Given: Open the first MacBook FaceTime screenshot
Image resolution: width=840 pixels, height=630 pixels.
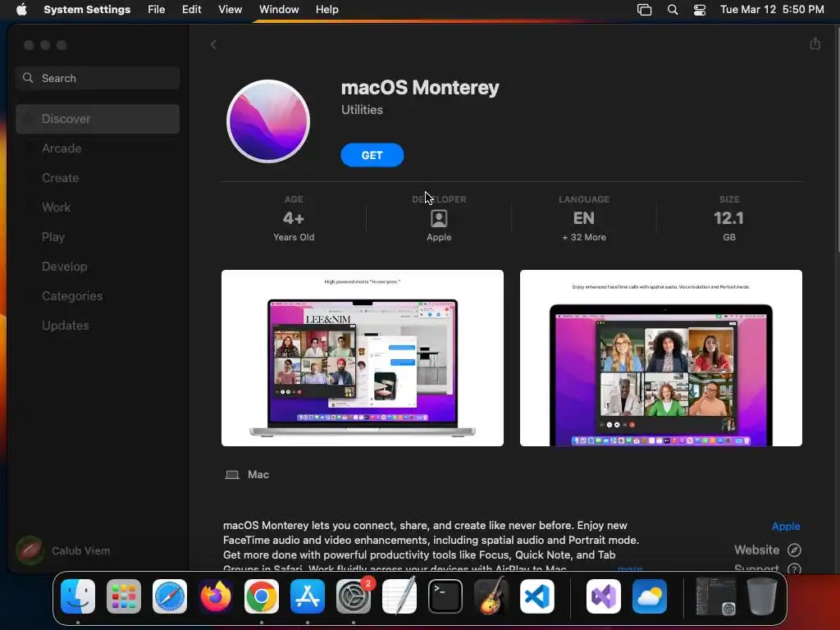Looking at the screenshot, I should point(362,358).
